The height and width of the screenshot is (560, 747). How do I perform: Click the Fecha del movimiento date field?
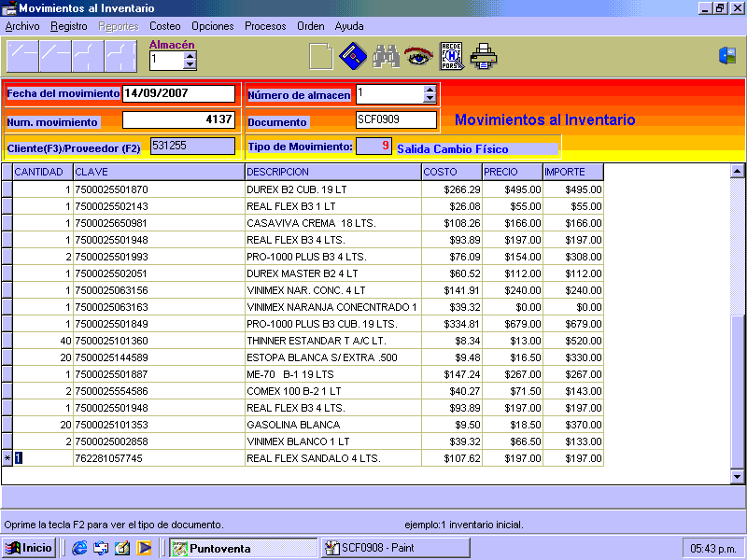click(178, 93)
